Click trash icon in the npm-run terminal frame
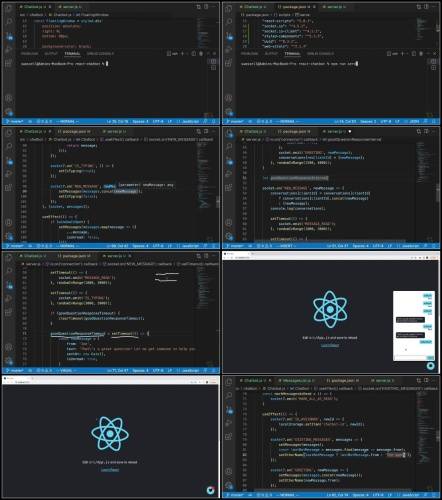442x500 pixels. pos(421,53)
